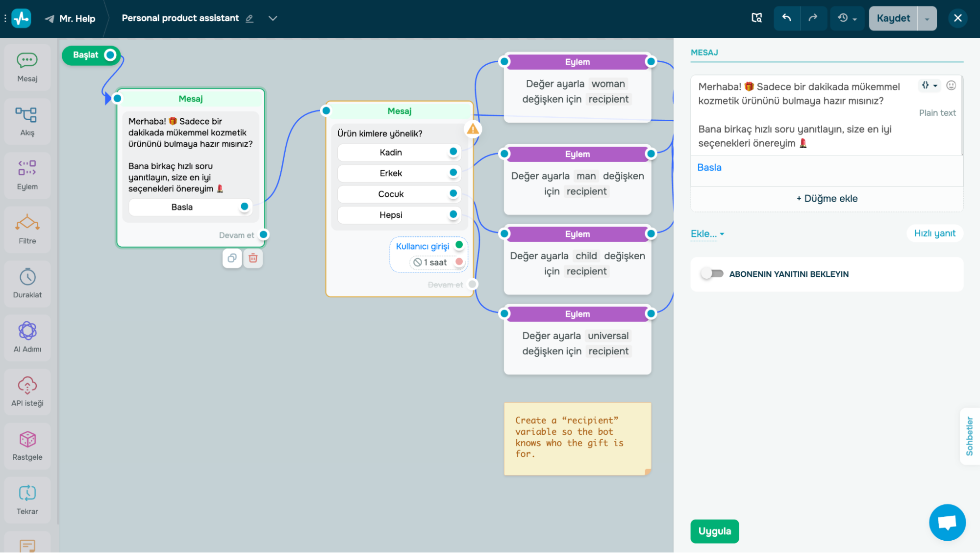
Task: Click green Kullanıcı girişi output connector
Action: pyautogui.click(x=459, y=245)
